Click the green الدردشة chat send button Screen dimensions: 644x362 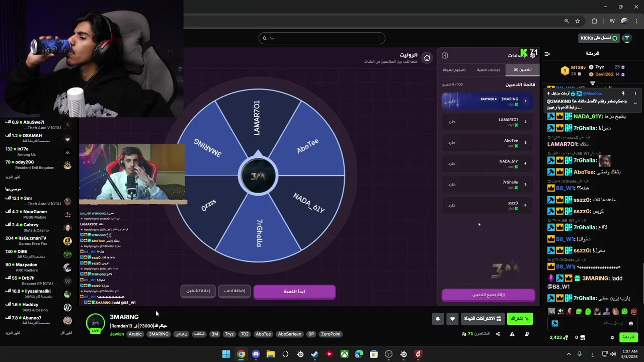628,337
